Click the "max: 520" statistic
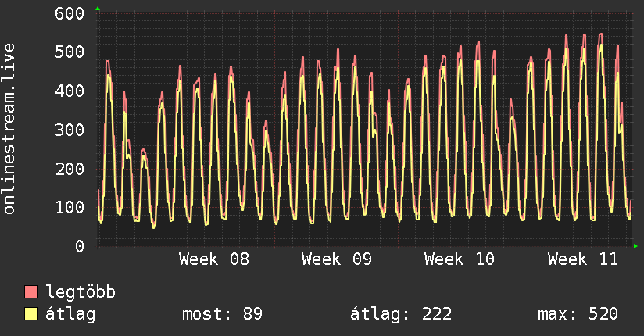This screenshot has height=336, width=644. [578, 314]
